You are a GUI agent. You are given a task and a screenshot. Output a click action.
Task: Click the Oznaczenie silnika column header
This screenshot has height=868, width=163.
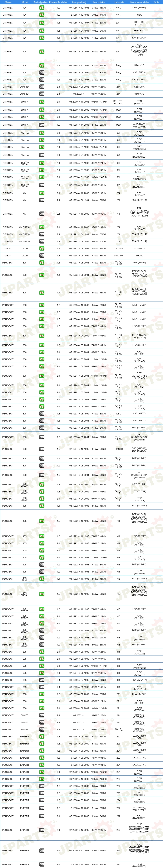(x=139, y=2)
